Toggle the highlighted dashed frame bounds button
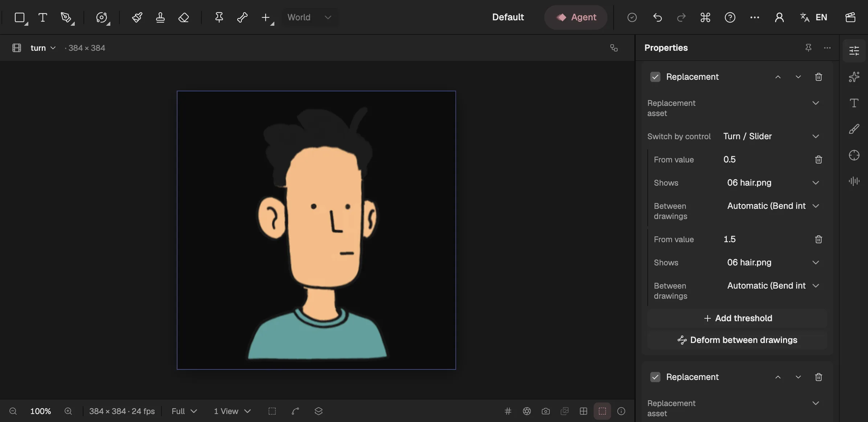The height and width of the screenshot is (422, 868). point(602,411)
